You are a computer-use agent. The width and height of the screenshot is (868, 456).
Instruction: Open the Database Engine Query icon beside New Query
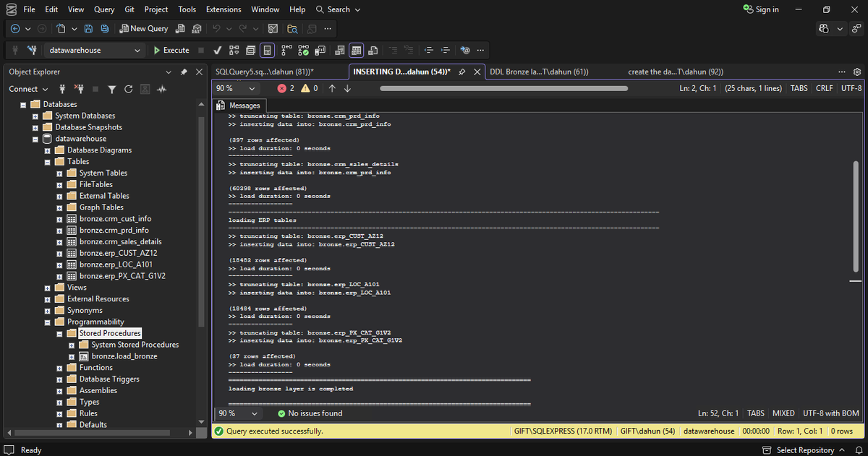point(179,29)
